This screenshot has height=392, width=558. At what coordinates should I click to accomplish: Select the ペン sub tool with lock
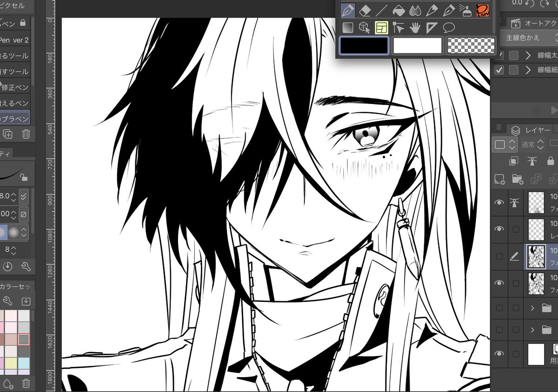pos(15,23)
